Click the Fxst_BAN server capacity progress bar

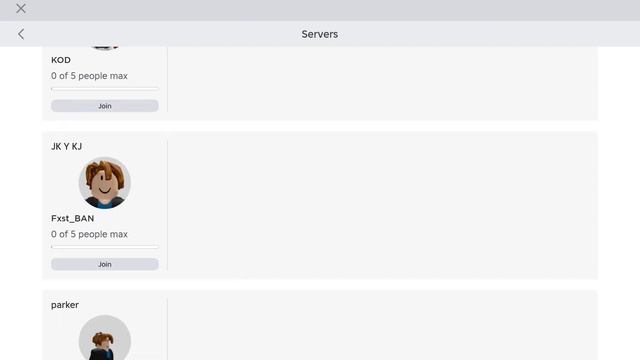click(x=105, y=247)
